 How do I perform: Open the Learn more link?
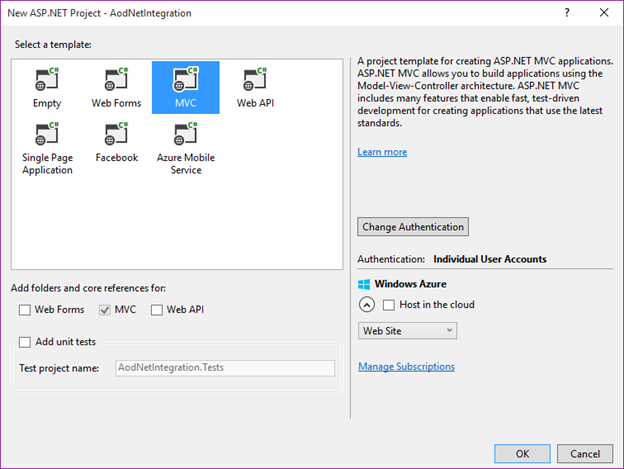[382, 152]
